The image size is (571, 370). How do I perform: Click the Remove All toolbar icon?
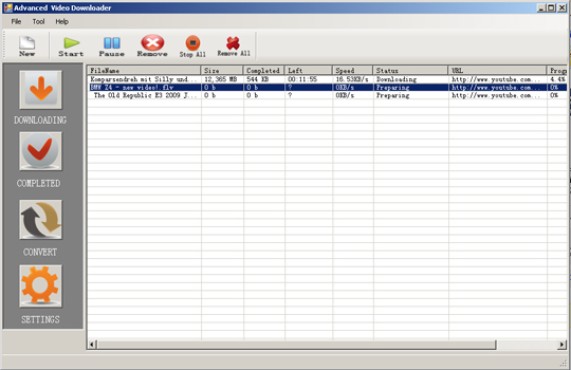tap(234, 46)
